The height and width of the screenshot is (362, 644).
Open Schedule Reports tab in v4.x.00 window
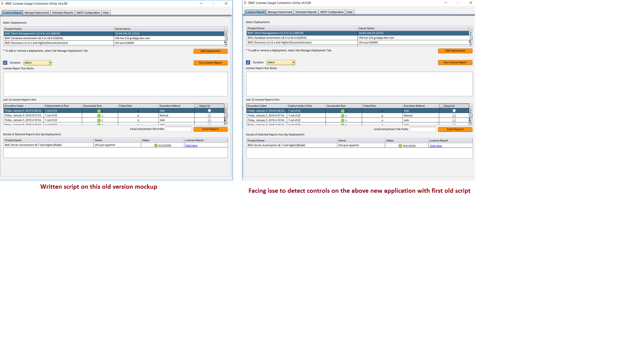click(62, 13)
